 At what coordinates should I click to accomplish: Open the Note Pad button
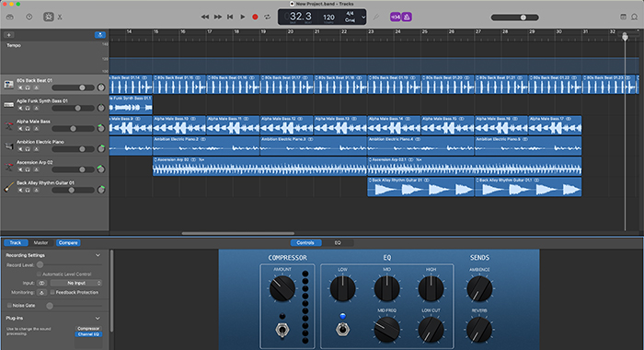point(623,17)
